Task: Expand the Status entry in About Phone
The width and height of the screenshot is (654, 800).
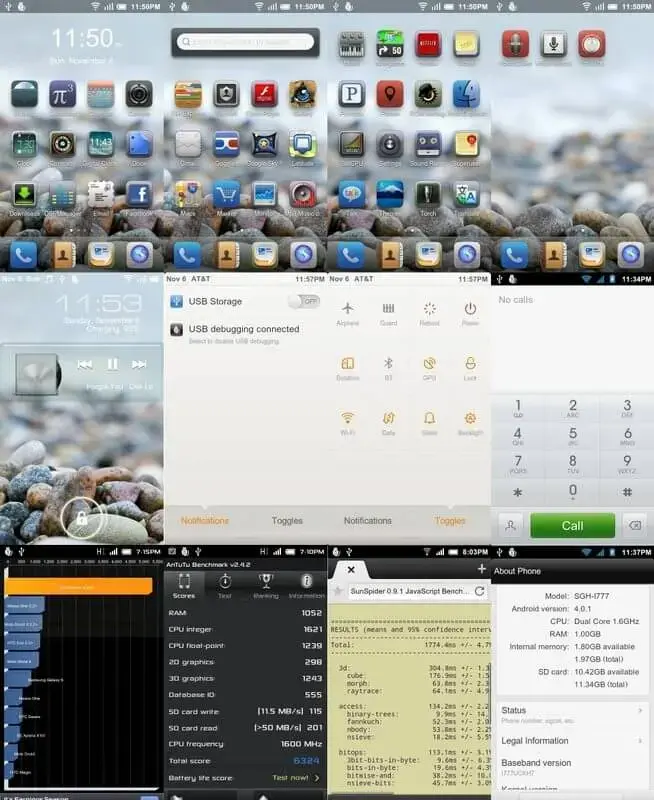Action: click(x=571, y=714)
